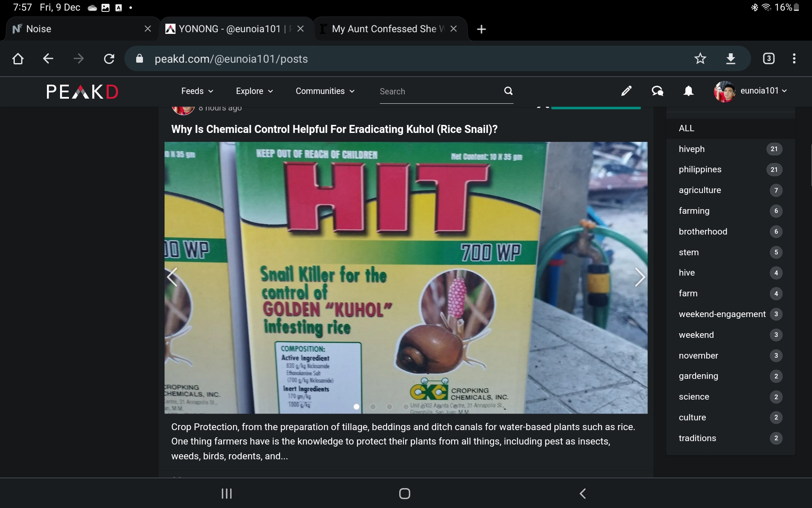Expand the Explore dropdown menu

click(x=255, y=91)
